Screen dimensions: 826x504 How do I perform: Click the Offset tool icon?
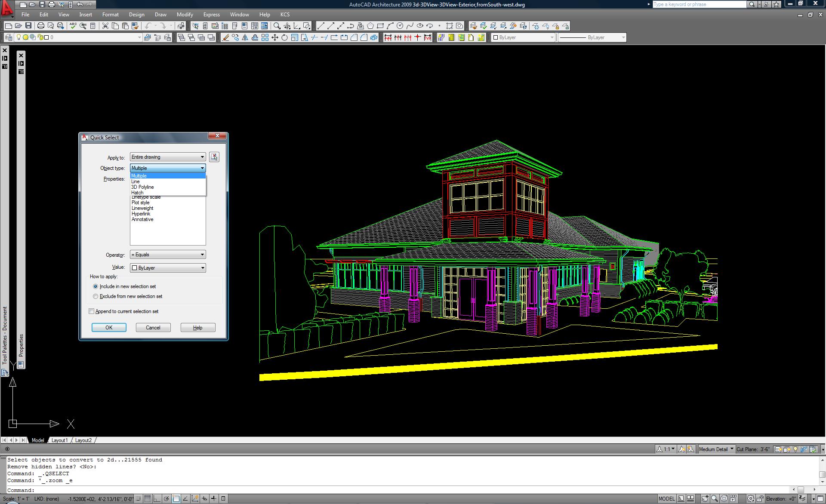point(255,37)
